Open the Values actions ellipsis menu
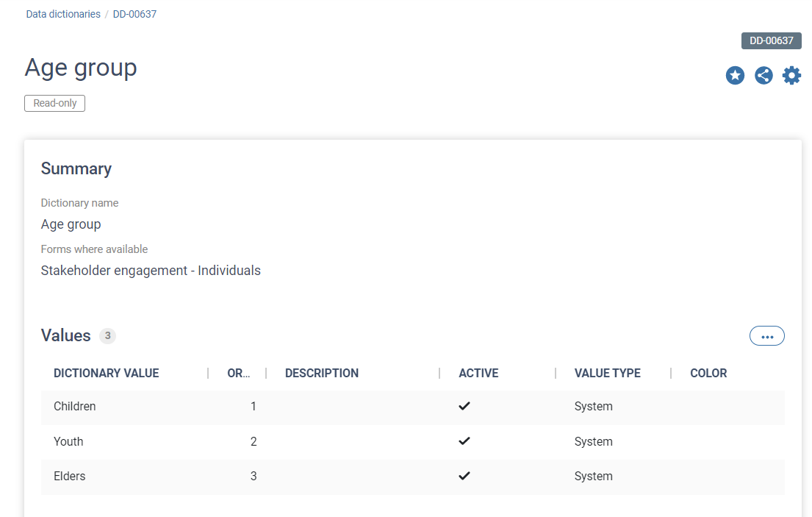812x517 pixels. click(x=766, y=335)
